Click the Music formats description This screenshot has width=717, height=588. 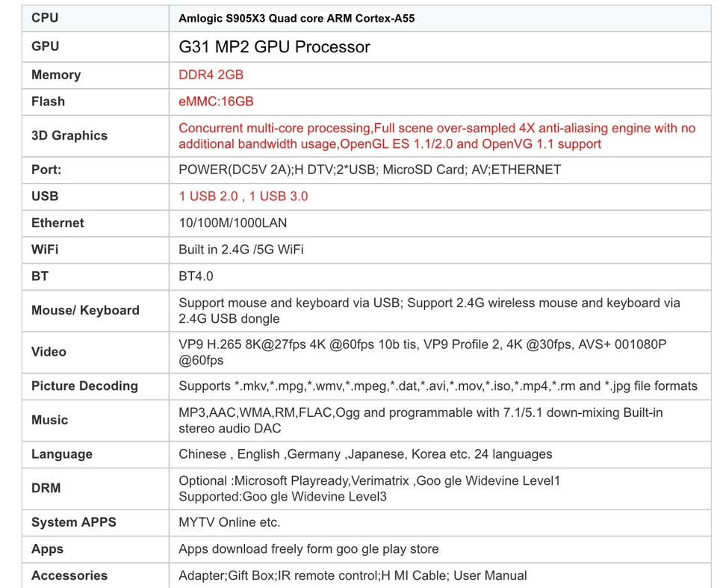420,420
